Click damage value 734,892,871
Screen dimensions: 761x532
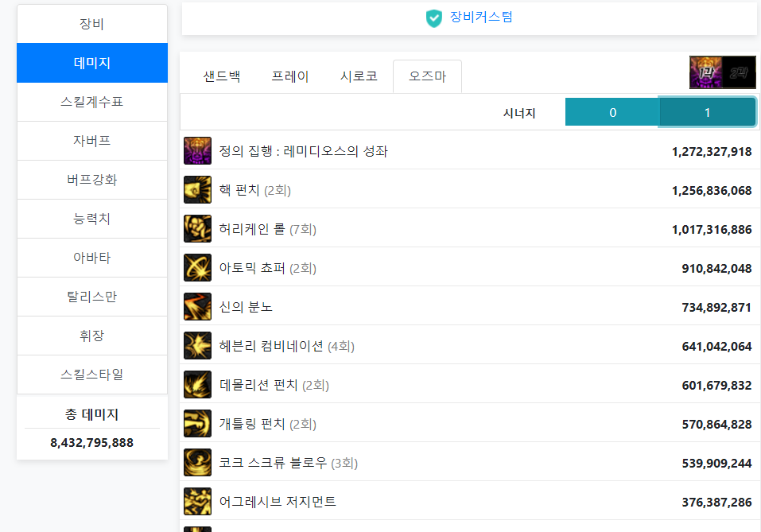(x=716, y=307)
